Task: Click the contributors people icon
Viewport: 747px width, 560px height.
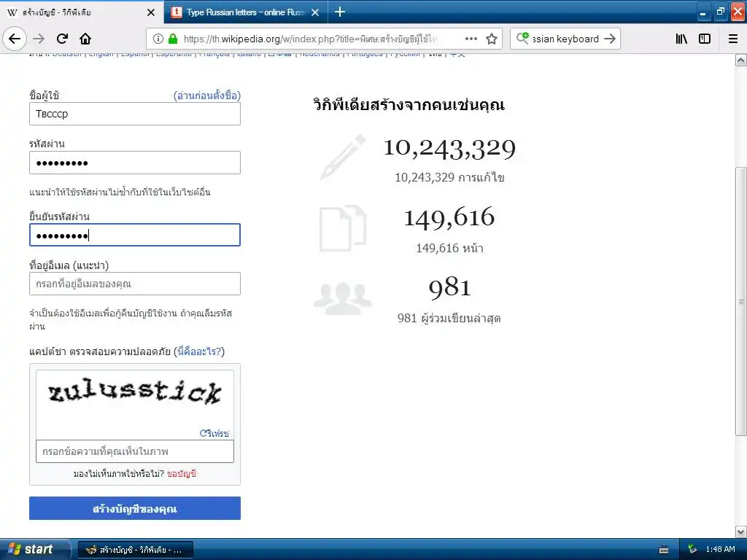Action: (x=343, y=298)
